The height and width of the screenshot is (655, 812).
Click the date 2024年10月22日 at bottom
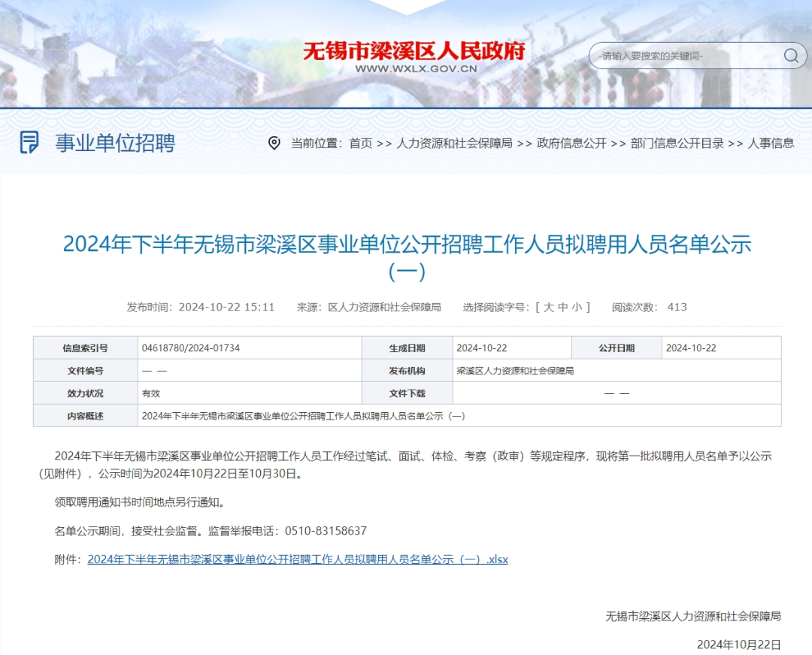739,644
